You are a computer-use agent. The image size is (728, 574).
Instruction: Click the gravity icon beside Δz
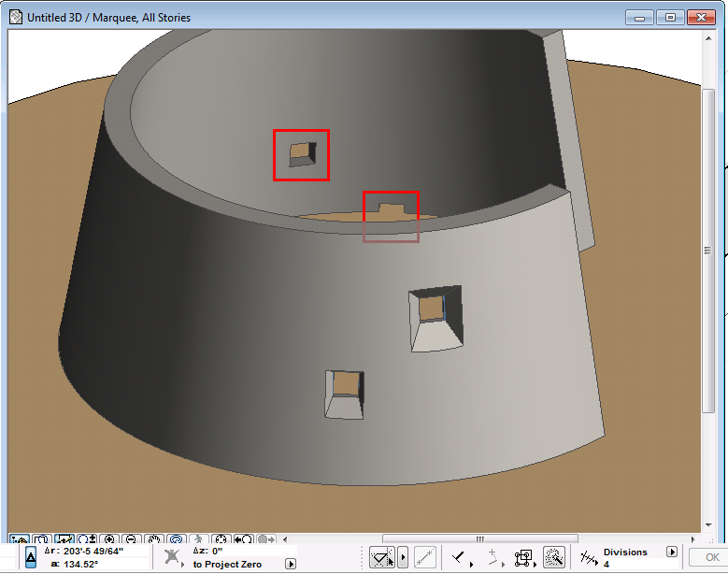click(172, 557)
